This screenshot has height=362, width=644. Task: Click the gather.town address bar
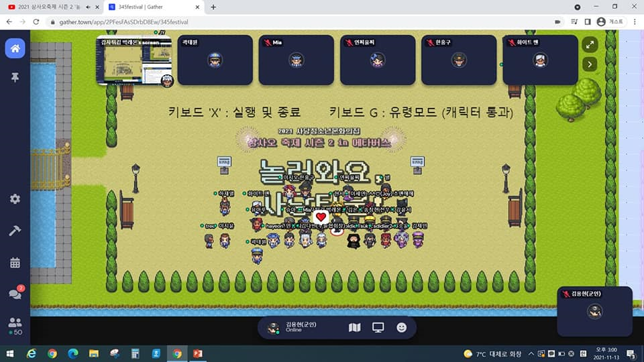tap(123, 22)
